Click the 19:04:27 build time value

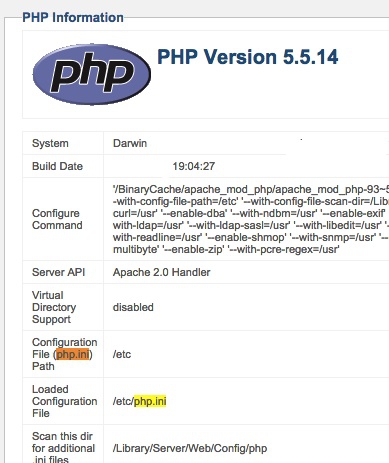[x=194, y=166]
